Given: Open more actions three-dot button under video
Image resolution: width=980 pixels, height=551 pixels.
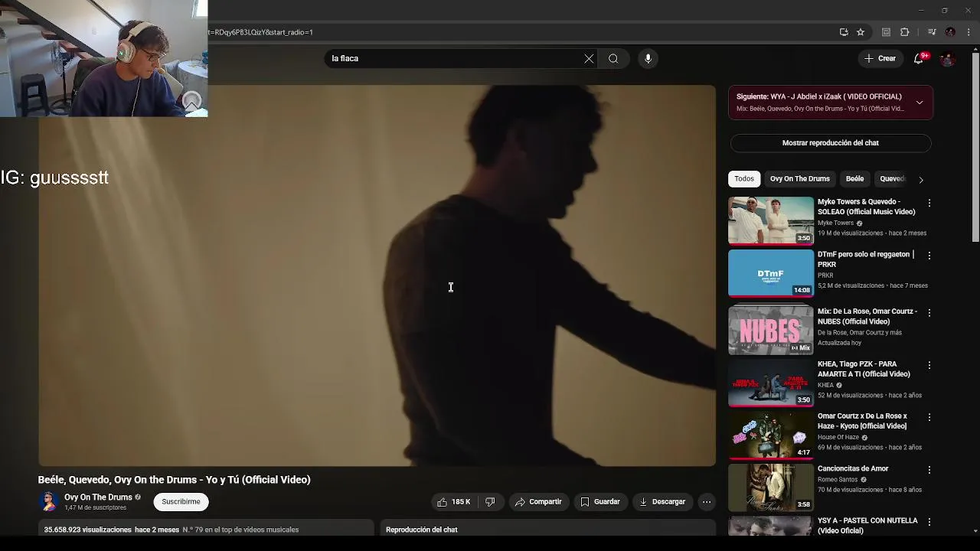Looking at the screenshot, I should [x=707, y=502].
